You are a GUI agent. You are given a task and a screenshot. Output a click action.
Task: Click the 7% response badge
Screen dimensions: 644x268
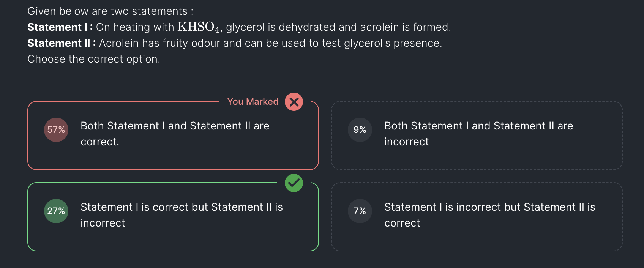click(360, 211)
